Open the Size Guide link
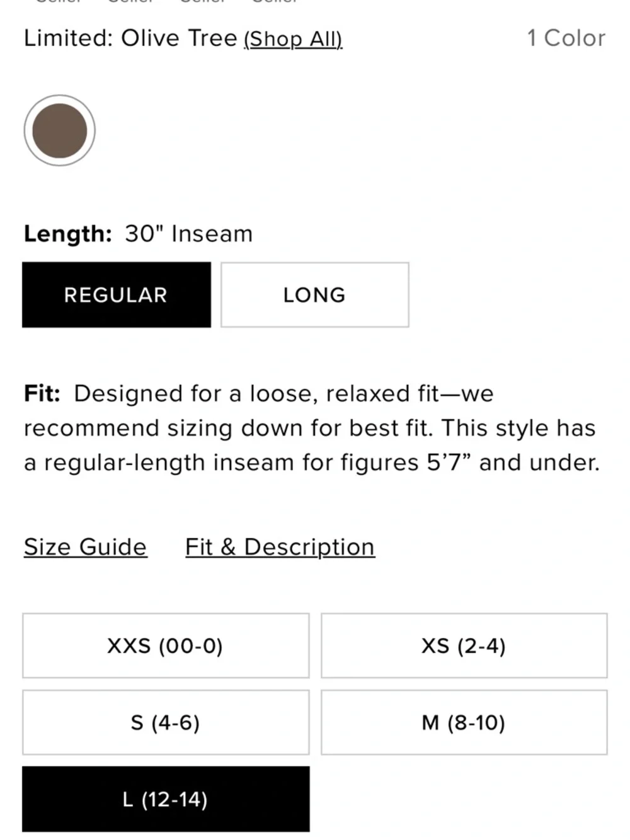Viewport: 630px width, 840px height. click(x=85, y=547)
